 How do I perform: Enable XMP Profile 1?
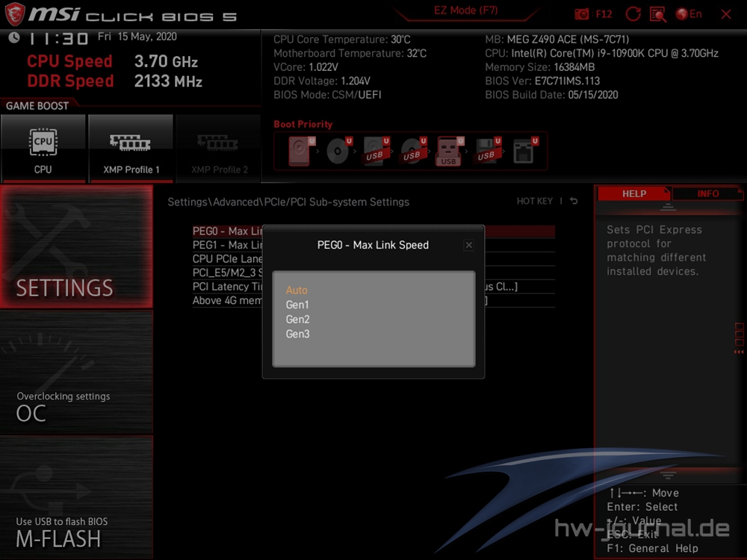(x=131, y=148)
